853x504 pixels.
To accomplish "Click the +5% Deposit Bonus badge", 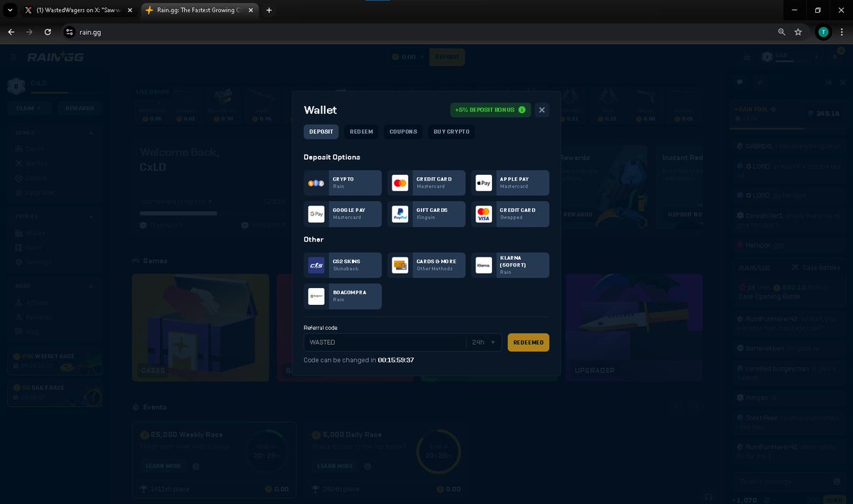I will [x=490, y=110].
